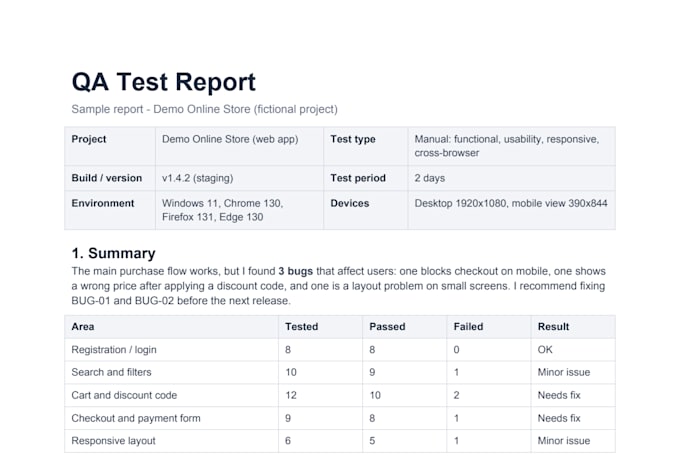The image size is (680, 459).
Task: Select the 'Build / version' label
Action: 107,178
